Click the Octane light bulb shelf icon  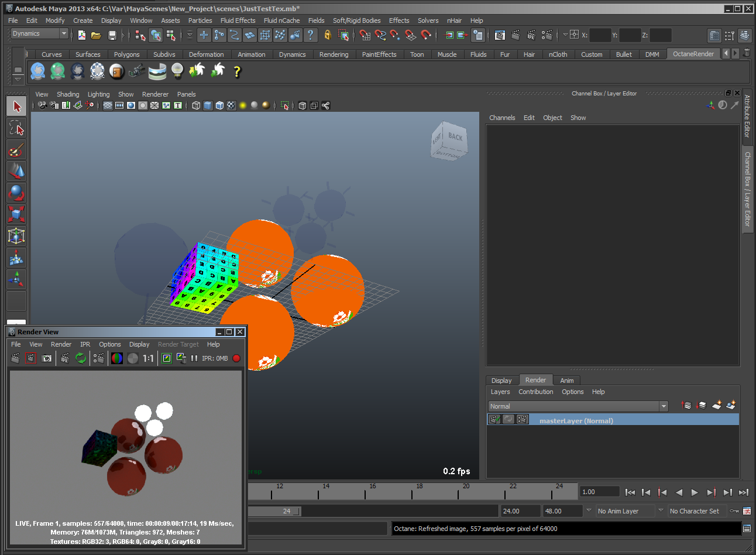pos(177,71)
